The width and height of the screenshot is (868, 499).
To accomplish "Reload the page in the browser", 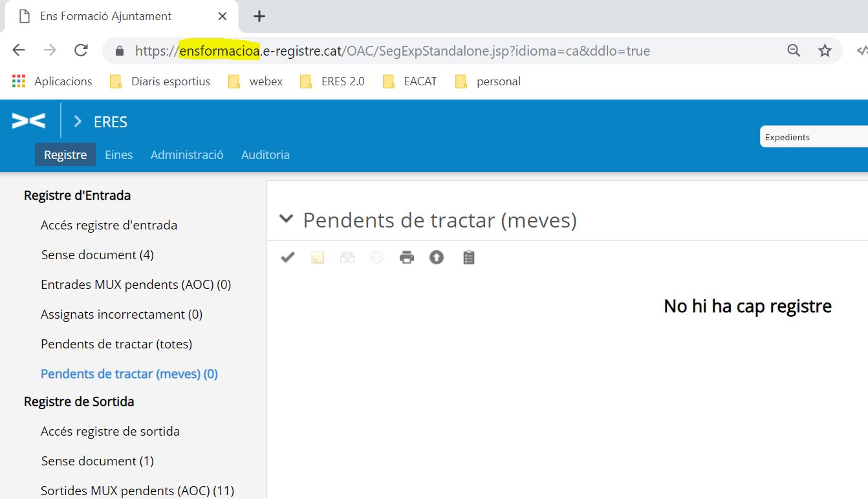I will coord(81,50).
